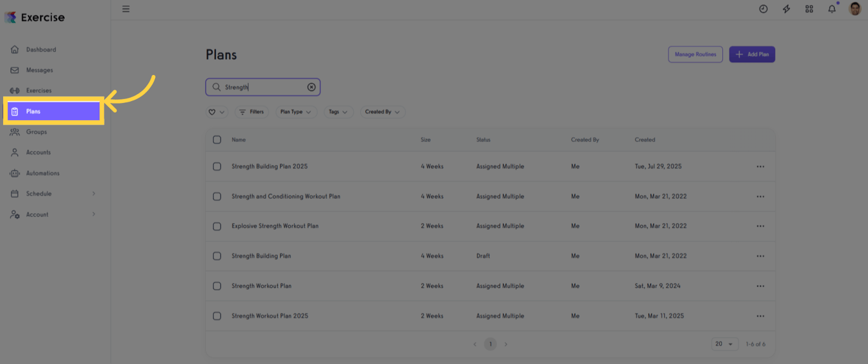Check Strength Building Plan 2025 checkbox
The image size is (868, 364).
[x=217, y=166]
